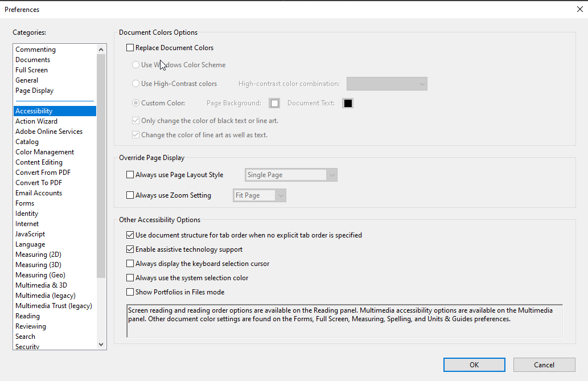Check 'Always display the keyboard selection cursor'
588x381 pixels.
click(130, 263)
